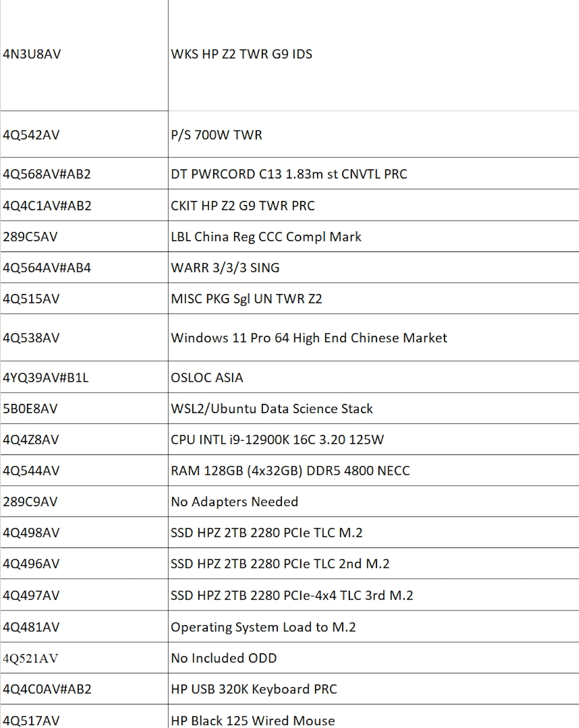Select the SSD HPZ 2TB TLC 2nd M.2 cell

280,564
